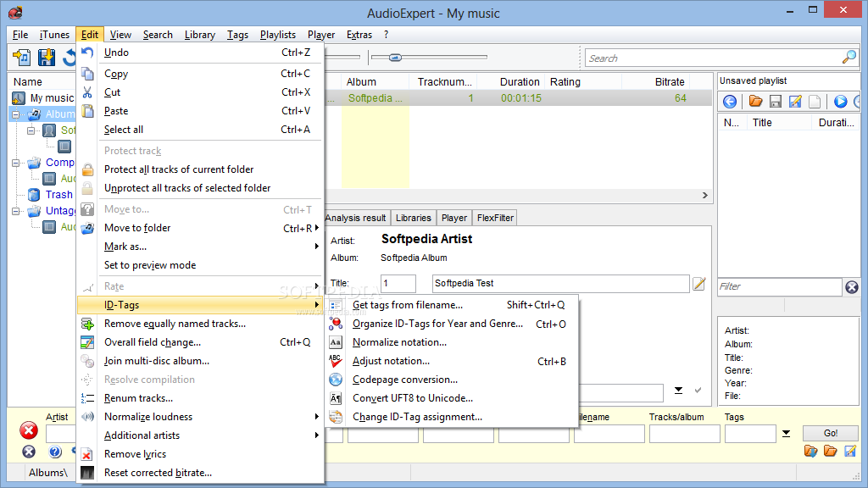Click the Remove equally named tracks icon
The width and height of the screenshot is (868, 488).
(x=87, y=324)
